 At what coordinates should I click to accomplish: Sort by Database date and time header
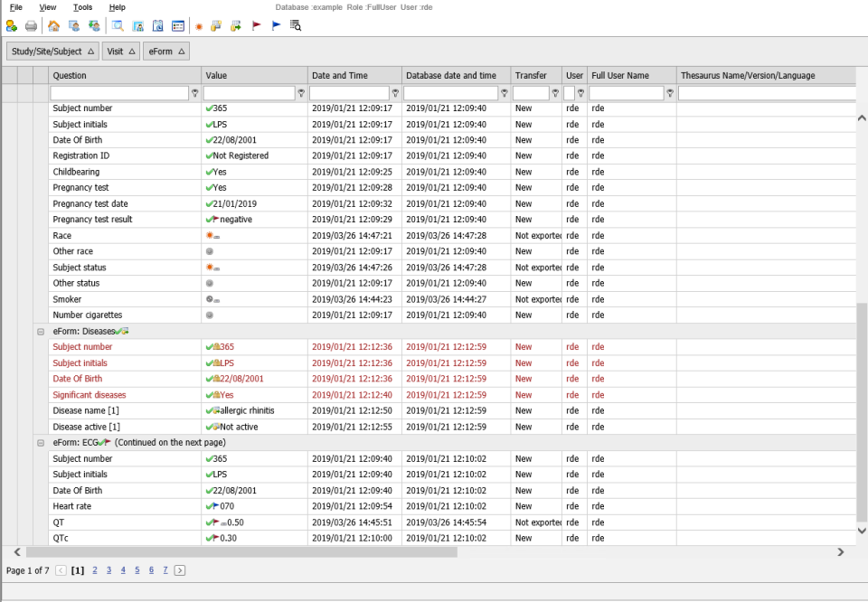[x=456, y=75]
